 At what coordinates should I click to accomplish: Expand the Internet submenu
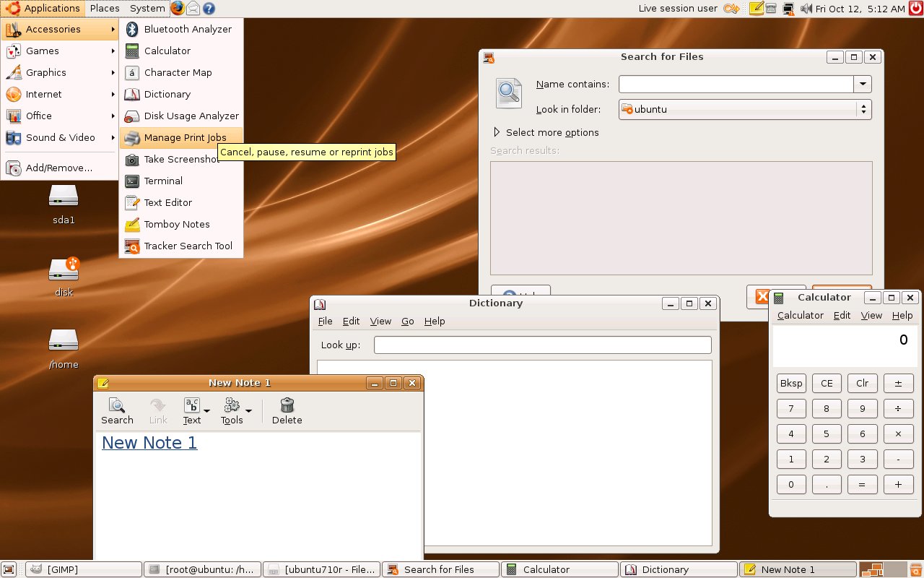point(61,94)
